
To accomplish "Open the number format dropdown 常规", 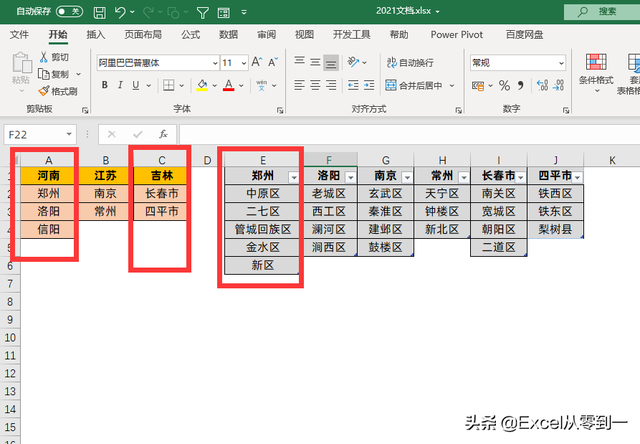I will (561, 63).
